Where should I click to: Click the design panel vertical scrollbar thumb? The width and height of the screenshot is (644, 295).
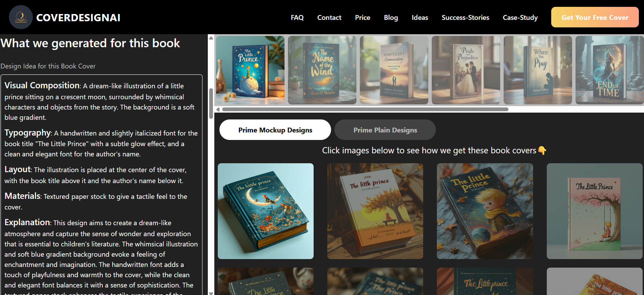tap(211, 104)
